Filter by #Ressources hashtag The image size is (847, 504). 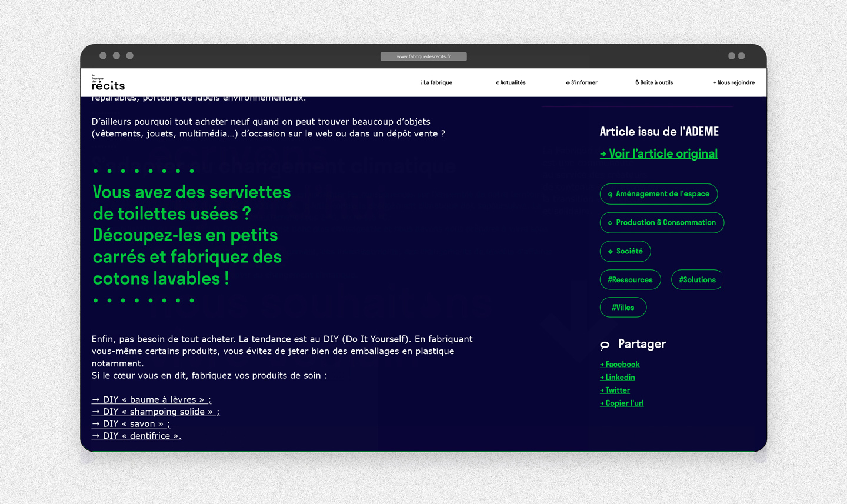(x=630, y=279)
